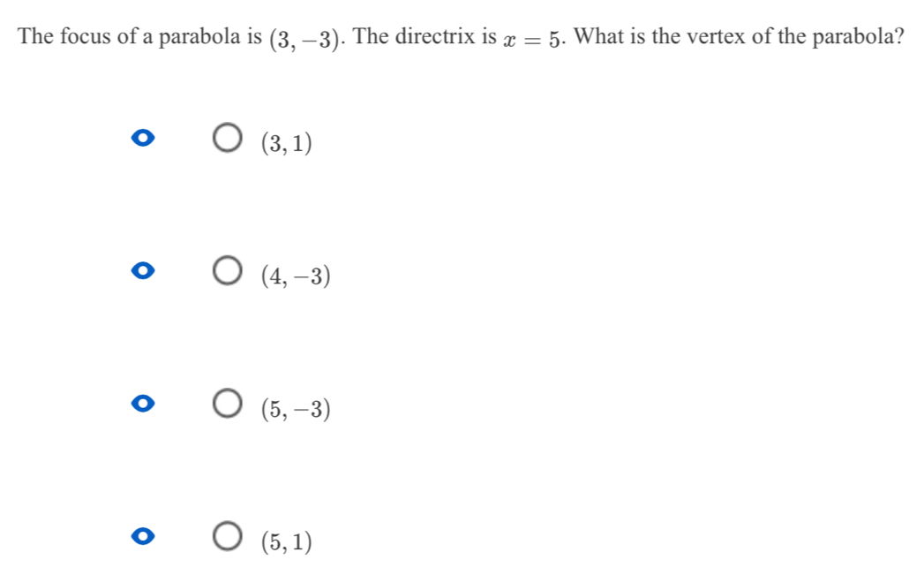Click the answer label (4, −3)
The width and height of the screenshot is (924, 575).
(x=296, y=276)
